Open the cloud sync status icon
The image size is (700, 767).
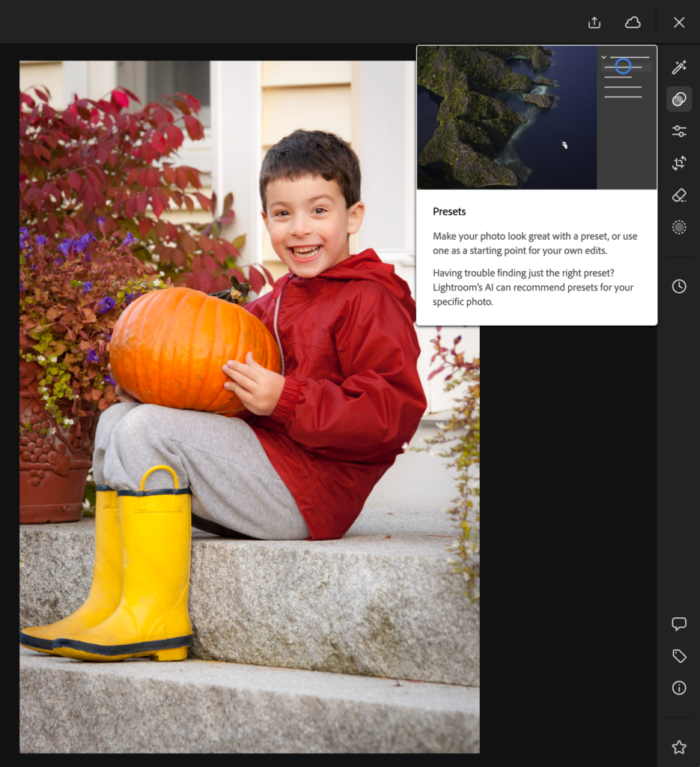point(633,22)
